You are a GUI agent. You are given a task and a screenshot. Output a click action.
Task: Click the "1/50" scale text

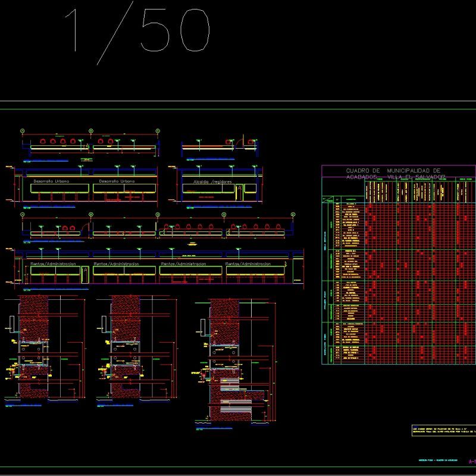(137, 33)
